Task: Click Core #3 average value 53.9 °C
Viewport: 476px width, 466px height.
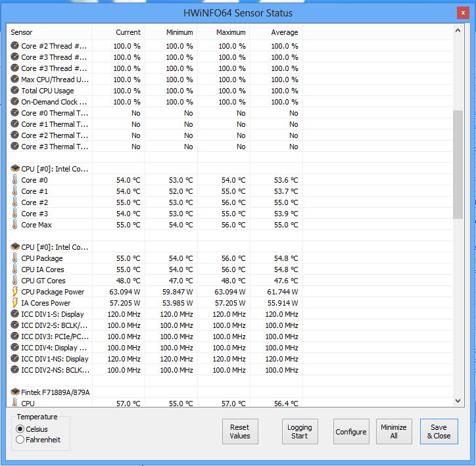Action: [x=286, y=214]
